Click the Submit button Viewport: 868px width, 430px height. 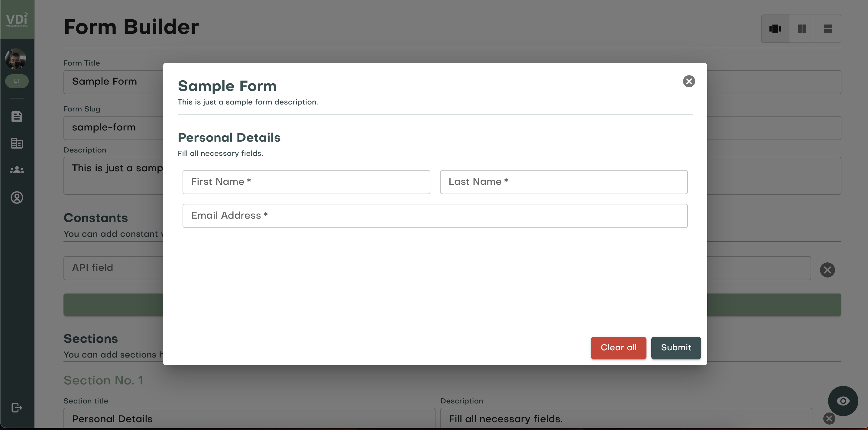point(676,348)
